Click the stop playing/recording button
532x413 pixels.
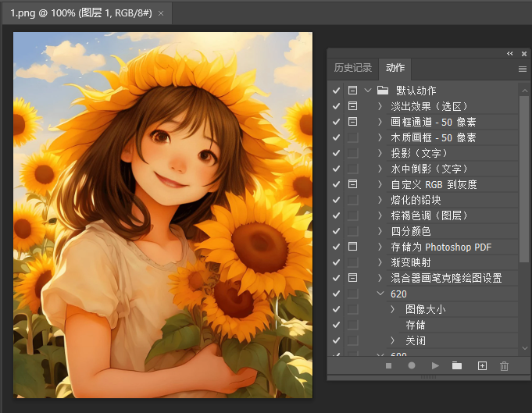[388, 365]
